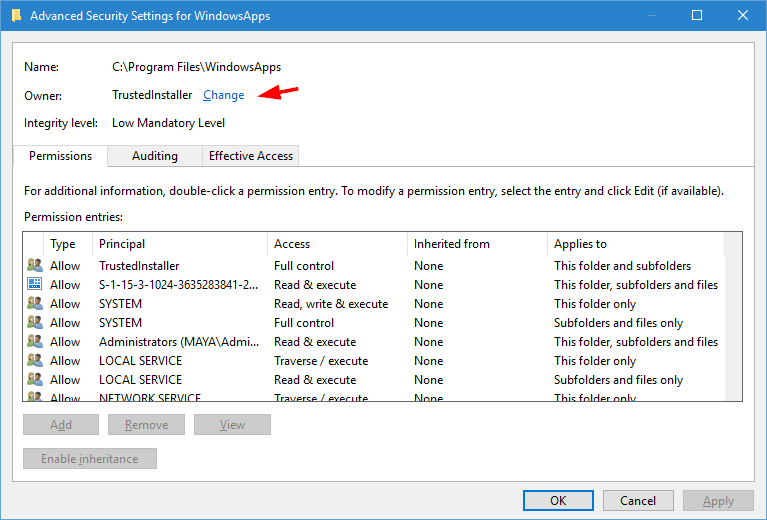767x520 pixels.
Task: Click the icon of SYSTEM Read, write & execute row
Action: point(35,303)
